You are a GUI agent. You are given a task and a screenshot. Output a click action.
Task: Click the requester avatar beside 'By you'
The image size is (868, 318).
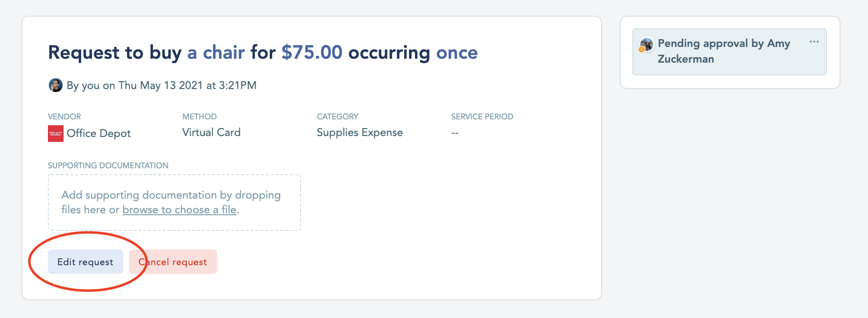point(56,85)
